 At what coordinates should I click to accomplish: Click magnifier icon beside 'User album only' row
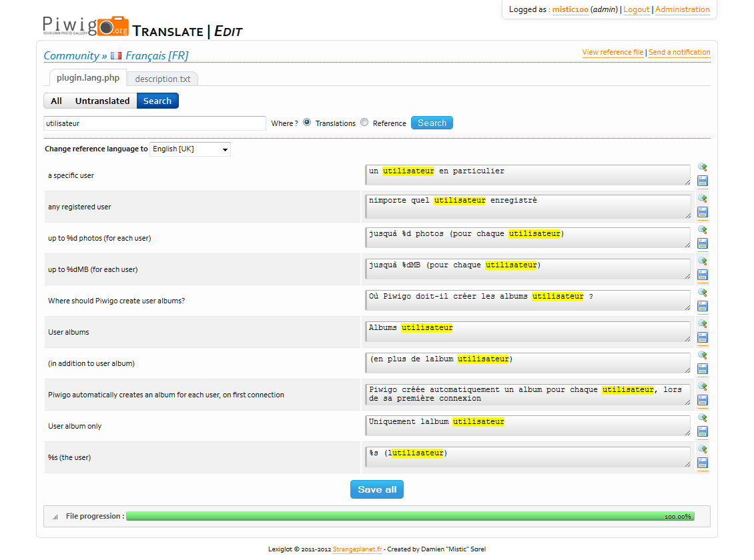[702, 418]
